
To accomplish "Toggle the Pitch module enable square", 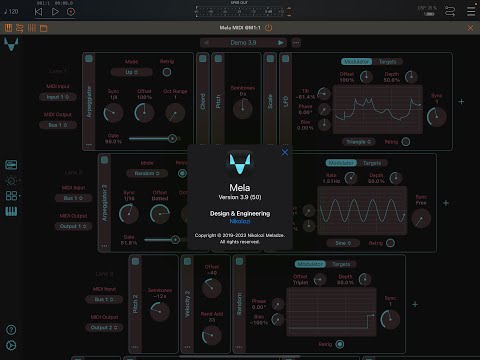I will point(218,59).
